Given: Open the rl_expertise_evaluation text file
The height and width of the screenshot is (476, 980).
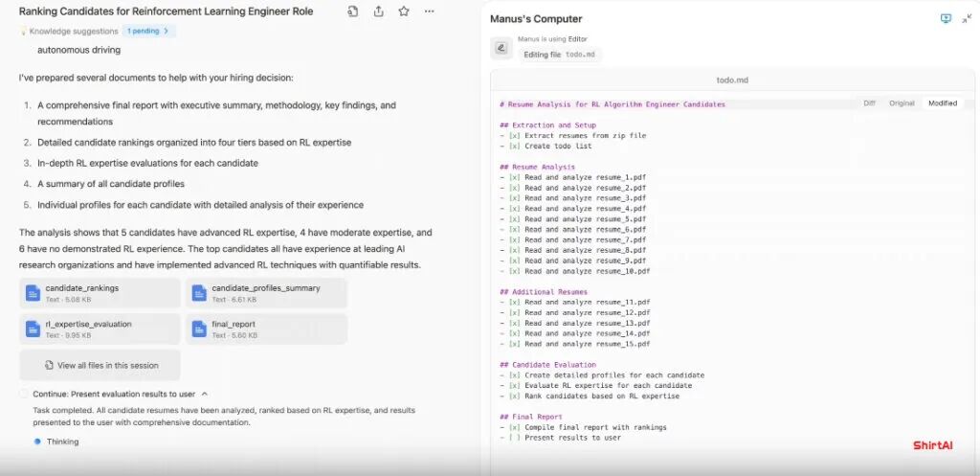Looking at the screenshot, I should [100, 329].
